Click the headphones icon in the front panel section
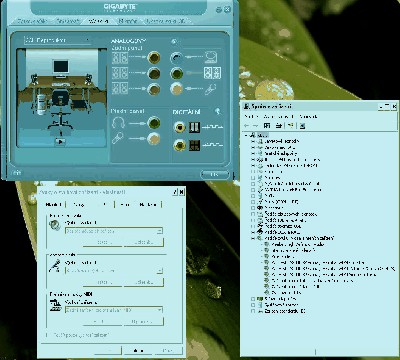The image size is (400, 360). click(x=118, y=123)
